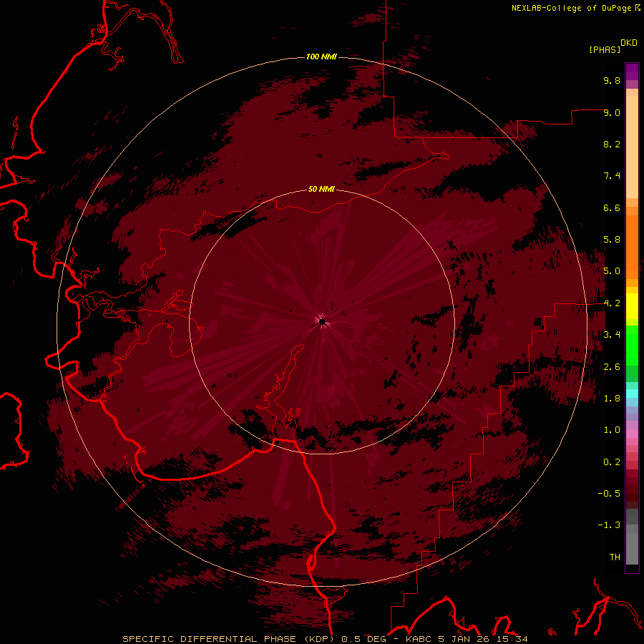
Task: Click the 3.4 scale value
Action: tap(612, 335)
